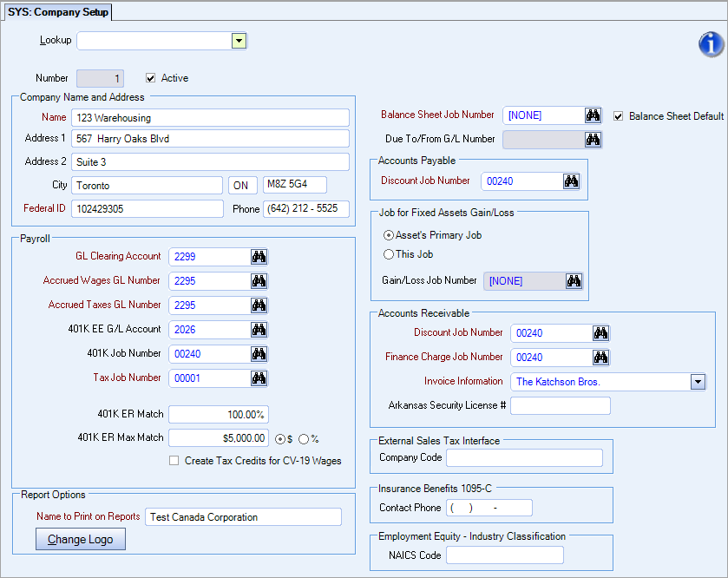Open the Tax Job Number lookup binoculars

[259, 378]
